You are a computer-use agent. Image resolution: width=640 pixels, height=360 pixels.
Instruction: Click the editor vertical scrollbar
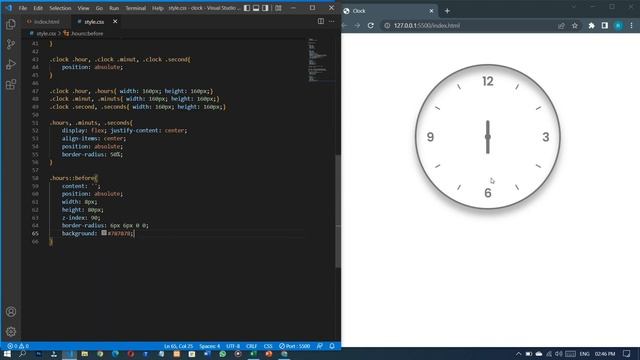[338, 211]
